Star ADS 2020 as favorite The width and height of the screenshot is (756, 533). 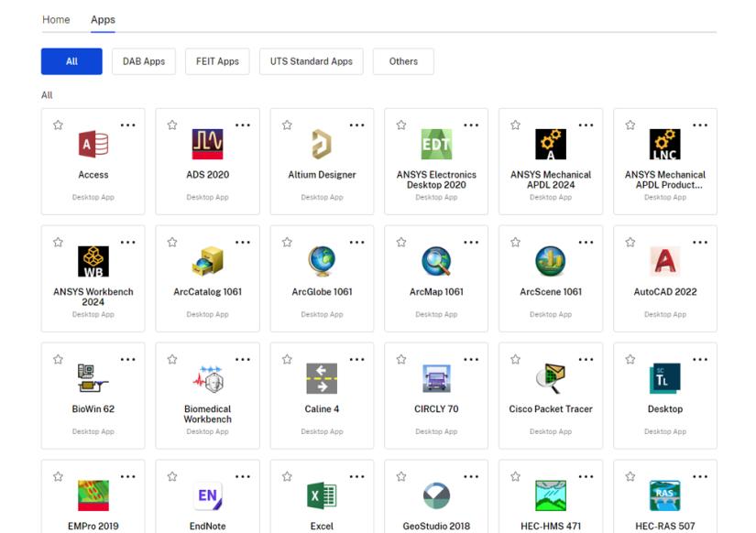172,125
